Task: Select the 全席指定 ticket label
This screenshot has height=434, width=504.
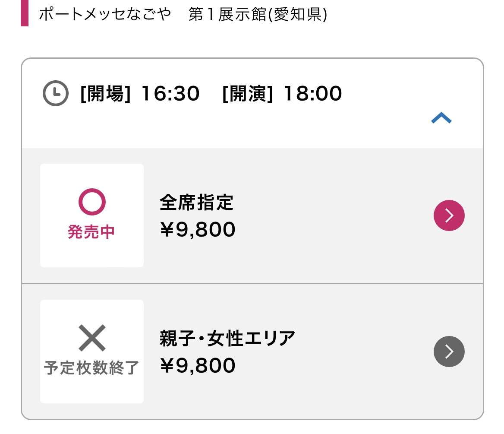Action: 196,203
